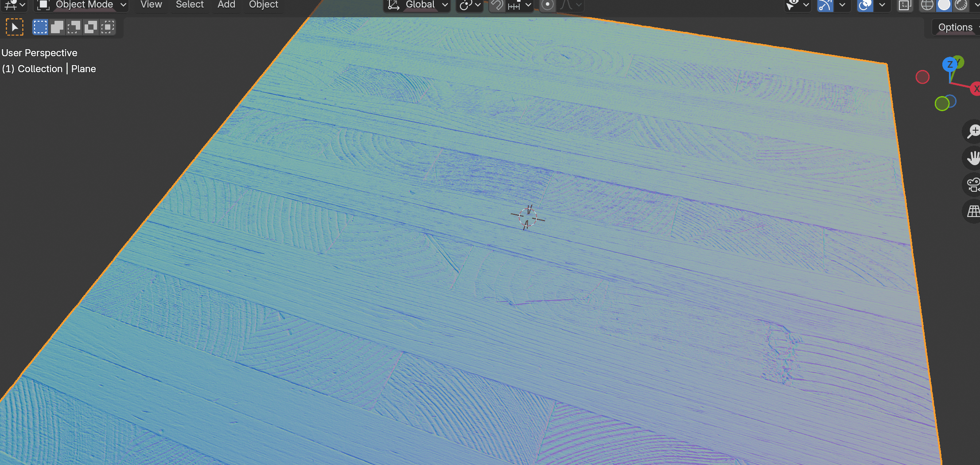Choose the Extend selection mode icon
Image resolution: width=980 pixels, height=465 pixels.
tap(57, 27)
